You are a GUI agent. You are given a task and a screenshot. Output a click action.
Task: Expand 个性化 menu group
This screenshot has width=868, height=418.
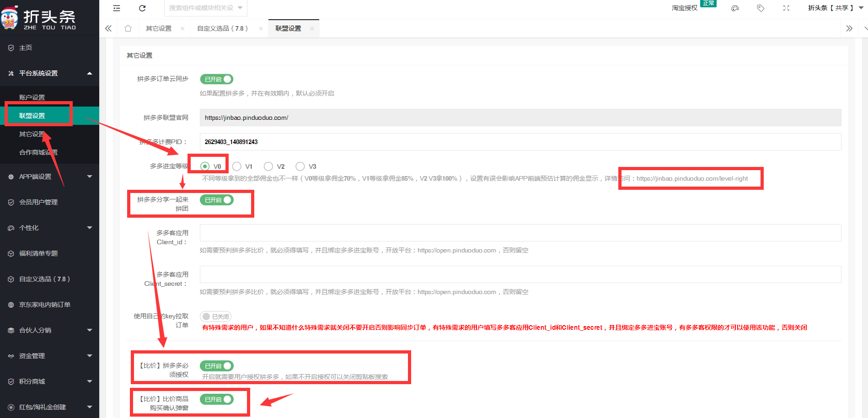[90, 228]
